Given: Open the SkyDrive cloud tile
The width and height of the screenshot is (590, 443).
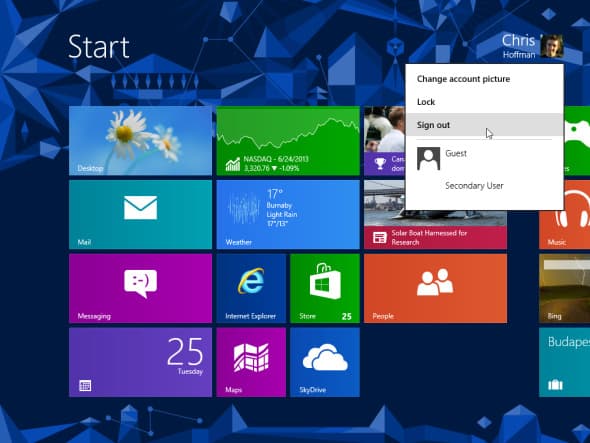Looking at the screenshot, I should click(x=325, y=362).
